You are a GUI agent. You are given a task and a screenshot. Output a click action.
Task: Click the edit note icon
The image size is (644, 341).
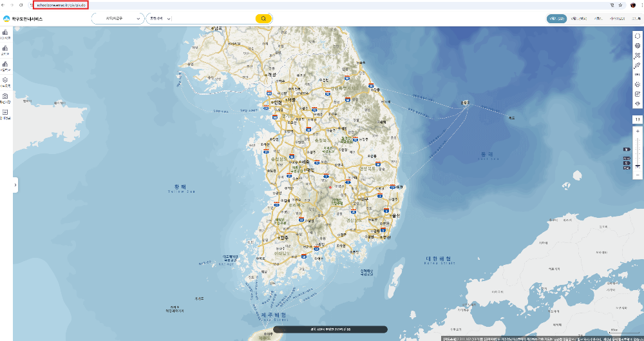[638, 93]
